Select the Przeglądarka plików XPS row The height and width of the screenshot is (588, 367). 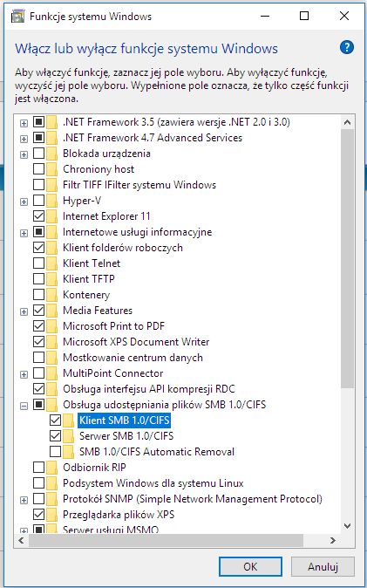(x=119, y=515)
